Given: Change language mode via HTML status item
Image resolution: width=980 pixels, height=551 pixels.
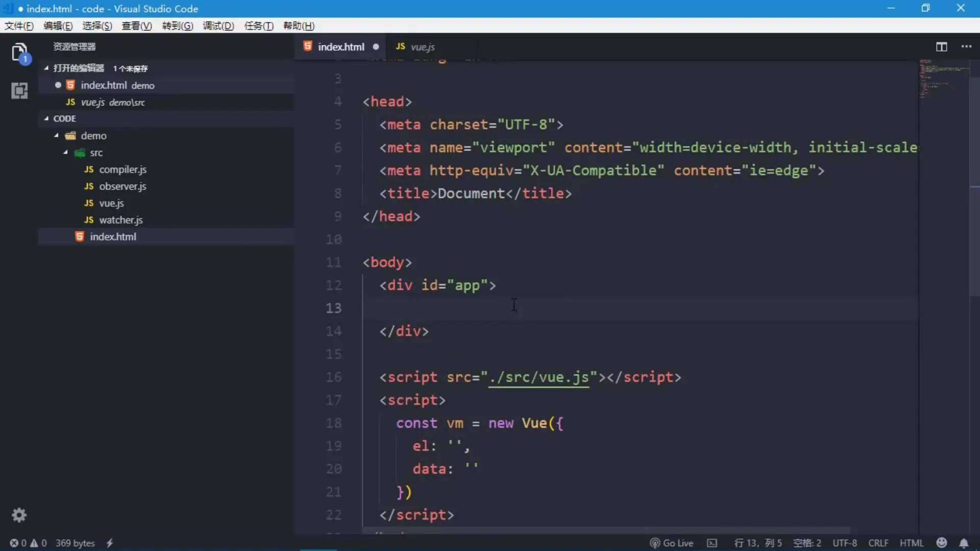Looking at the screenshot, I should (912, 543).
